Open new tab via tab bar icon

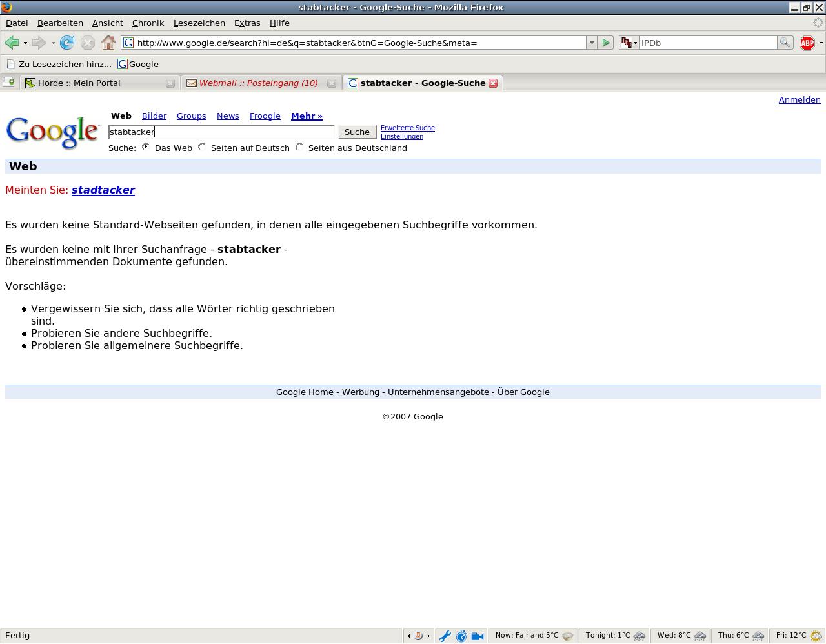[8, 83]
